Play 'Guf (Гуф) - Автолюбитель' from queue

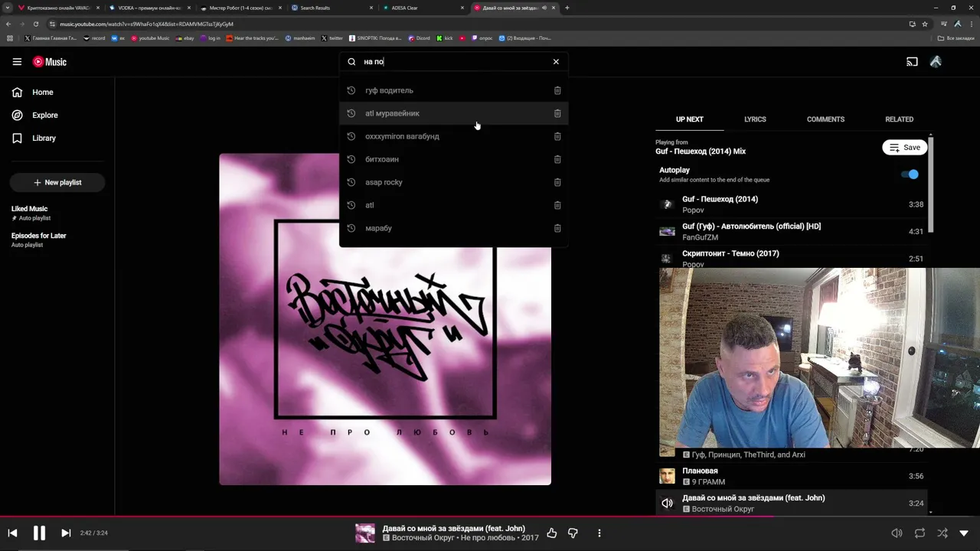click(x=792, y=231)
